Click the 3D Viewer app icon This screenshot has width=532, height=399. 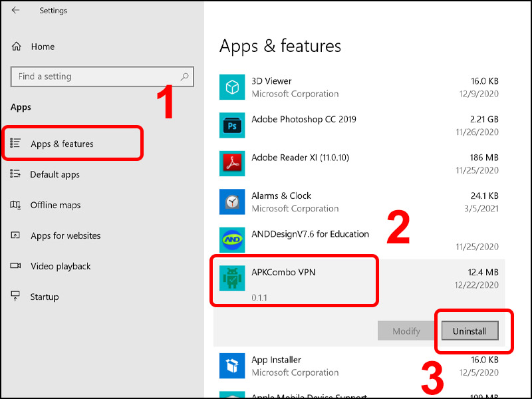(x=233, y=86)
